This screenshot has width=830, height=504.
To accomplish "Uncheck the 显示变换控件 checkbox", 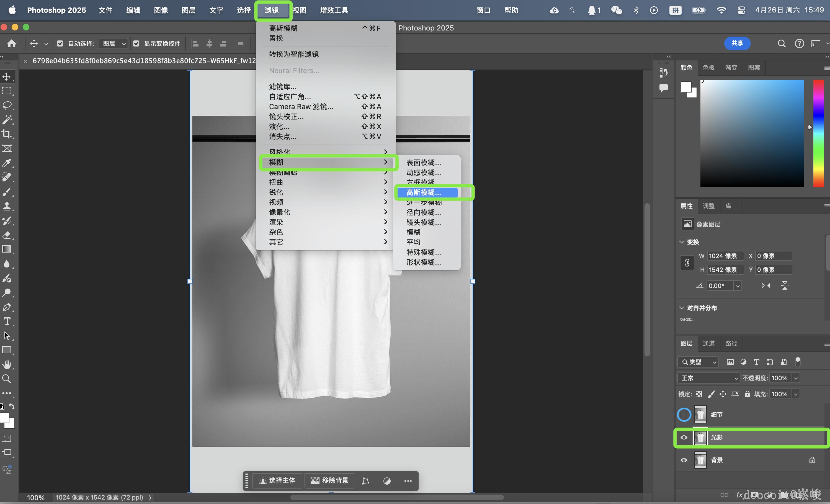I will tap(136, 43).
